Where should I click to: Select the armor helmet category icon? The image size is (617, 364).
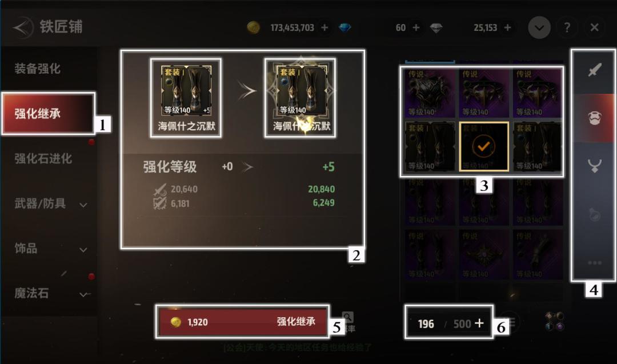(x=595, y=118)
